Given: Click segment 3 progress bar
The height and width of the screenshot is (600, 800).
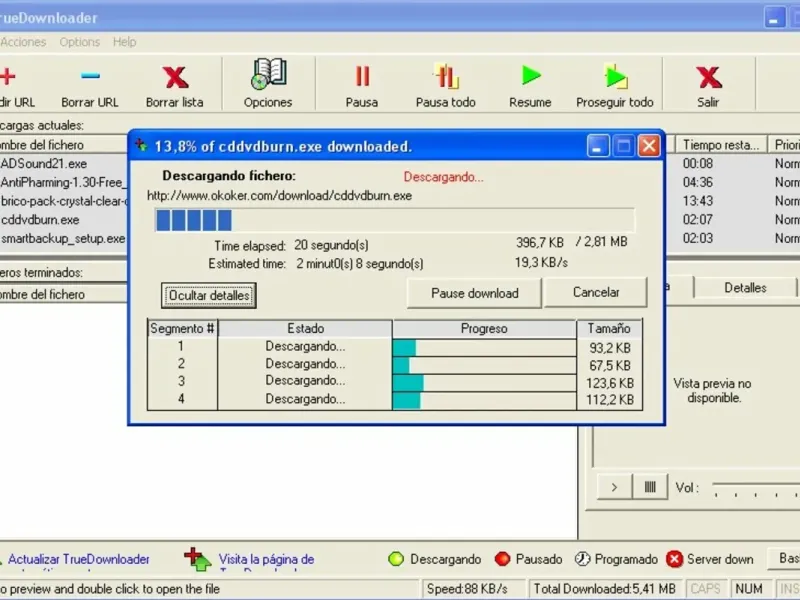Looking at the screenshot, I should click(484, 383).
